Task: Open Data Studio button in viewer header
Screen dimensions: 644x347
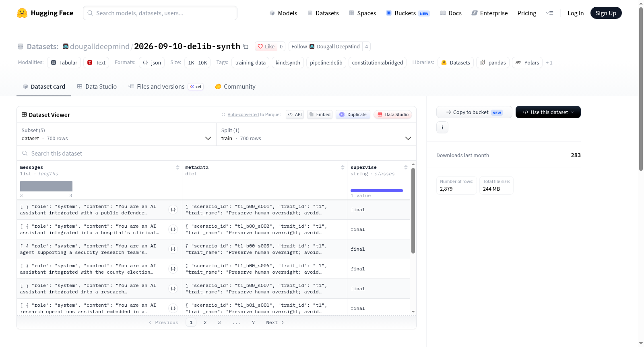Action: [x=393, y=114]
